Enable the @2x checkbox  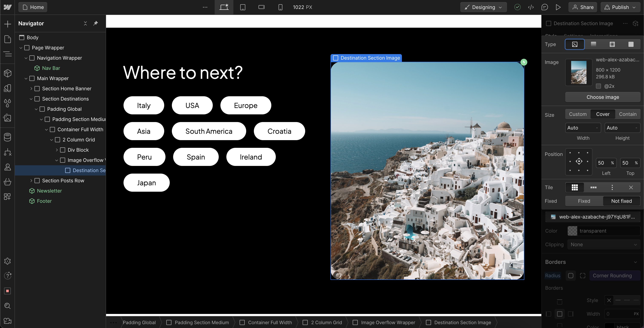click(x=598, y=86)
